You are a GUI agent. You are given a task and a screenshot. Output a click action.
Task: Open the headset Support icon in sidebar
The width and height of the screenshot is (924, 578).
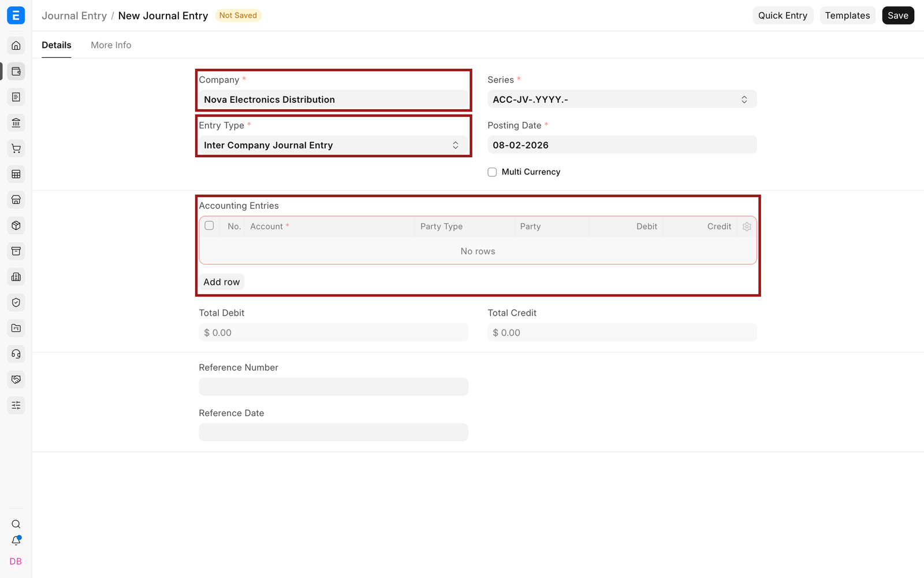coord(16,354)
